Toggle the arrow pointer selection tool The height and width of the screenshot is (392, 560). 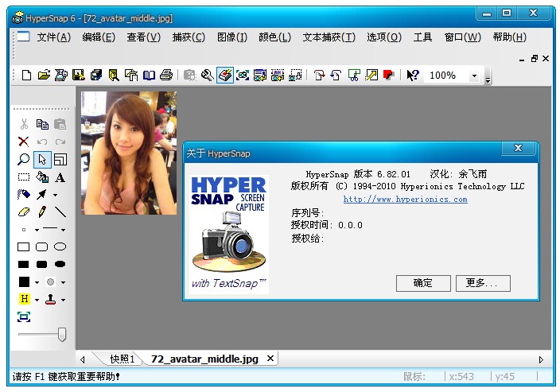[42, 159]
